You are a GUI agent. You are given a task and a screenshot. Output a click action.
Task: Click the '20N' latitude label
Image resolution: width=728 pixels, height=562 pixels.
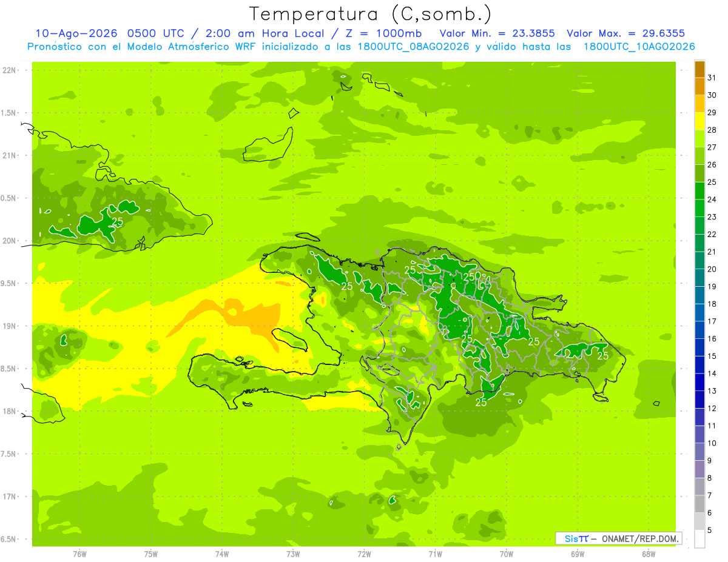tap(10, 241)
